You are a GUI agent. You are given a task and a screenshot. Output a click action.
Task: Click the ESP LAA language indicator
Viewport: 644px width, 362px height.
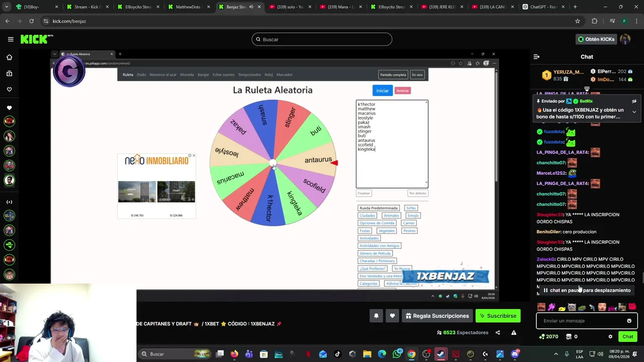pos(580,354)
